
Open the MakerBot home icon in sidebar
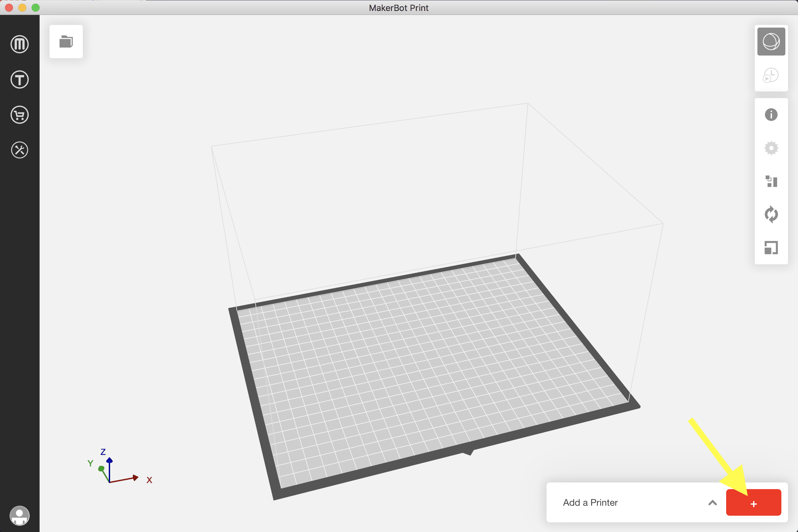(20, 44)
